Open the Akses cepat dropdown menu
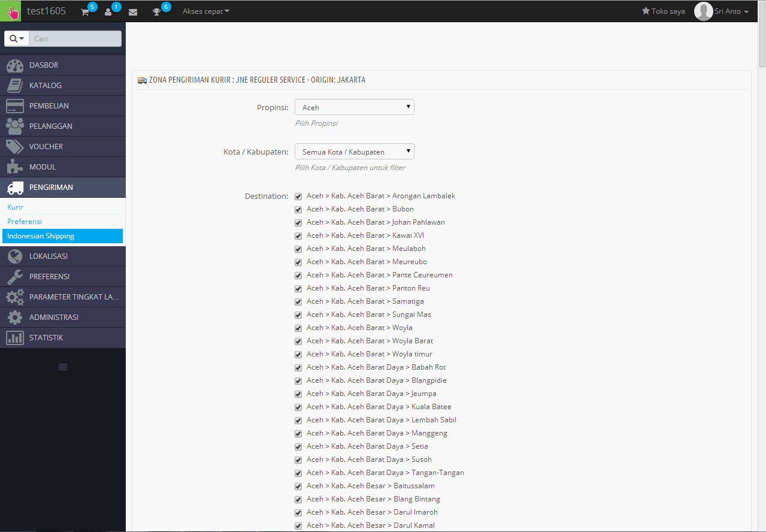766x532 pixels. (205, 11)
